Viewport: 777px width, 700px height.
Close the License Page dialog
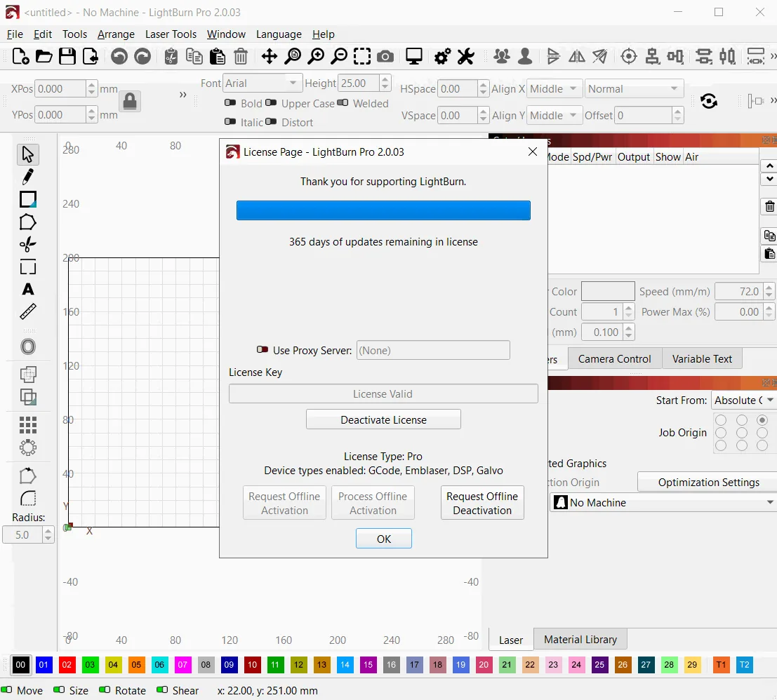click(x=533, y=152)
